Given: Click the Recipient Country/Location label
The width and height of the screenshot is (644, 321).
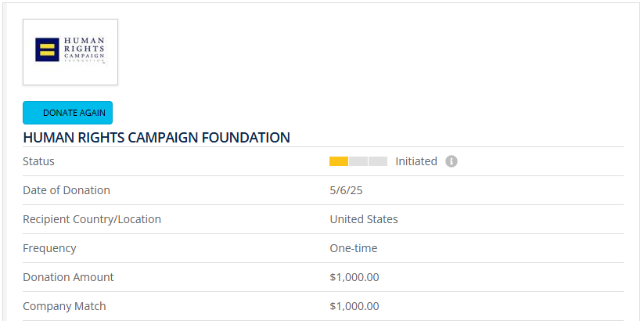Looking at the screenshot, I should (92, 219).
